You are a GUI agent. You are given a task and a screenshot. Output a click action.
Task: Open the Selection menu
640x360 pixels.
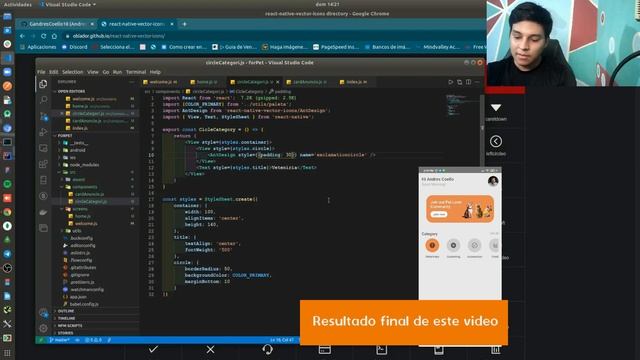[73, 72]
